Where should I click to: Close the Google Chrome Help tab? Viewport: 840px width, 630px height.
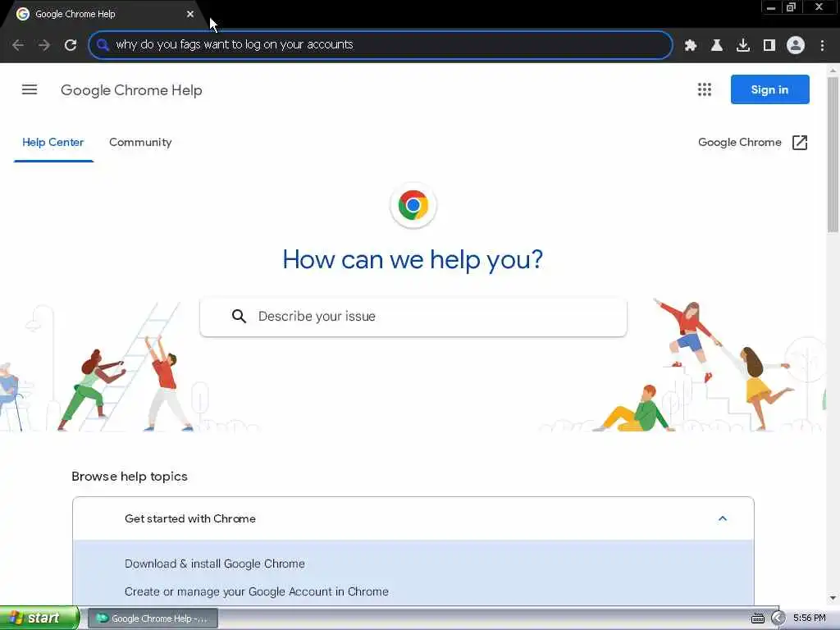click(190, 14)
